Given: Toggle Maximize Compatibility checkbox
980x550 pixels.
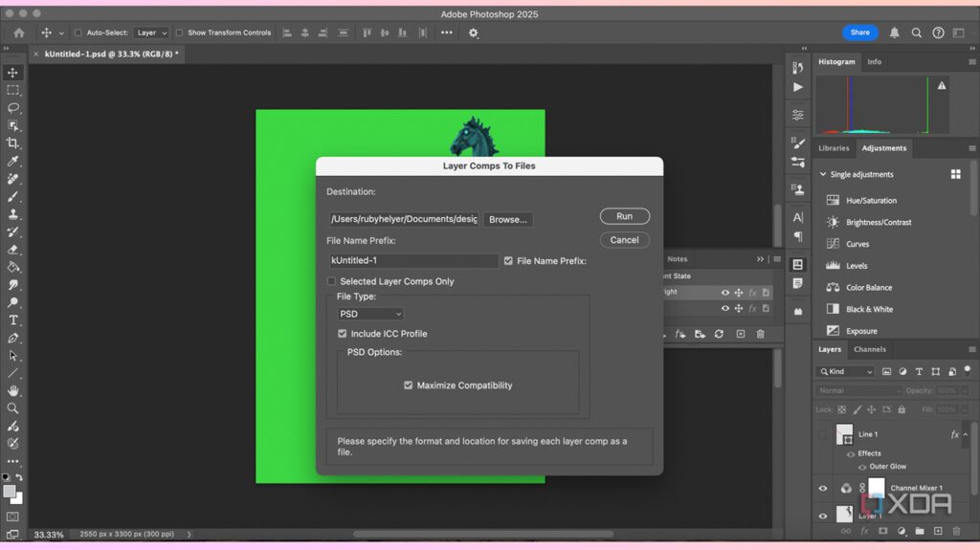Looking at the screenshot, I should click(x=408, y=385).
